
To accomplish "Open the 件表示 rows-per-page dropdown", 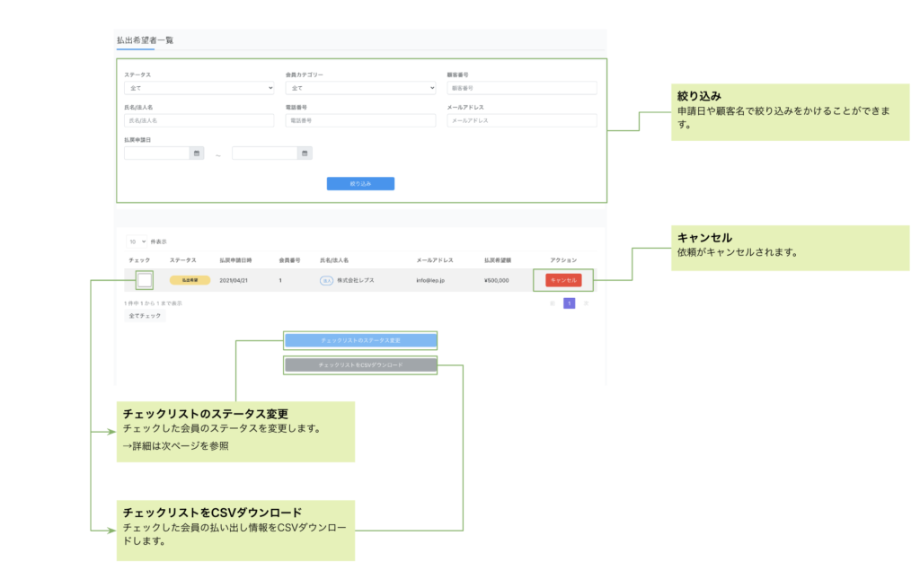I will tap(137, 241).
